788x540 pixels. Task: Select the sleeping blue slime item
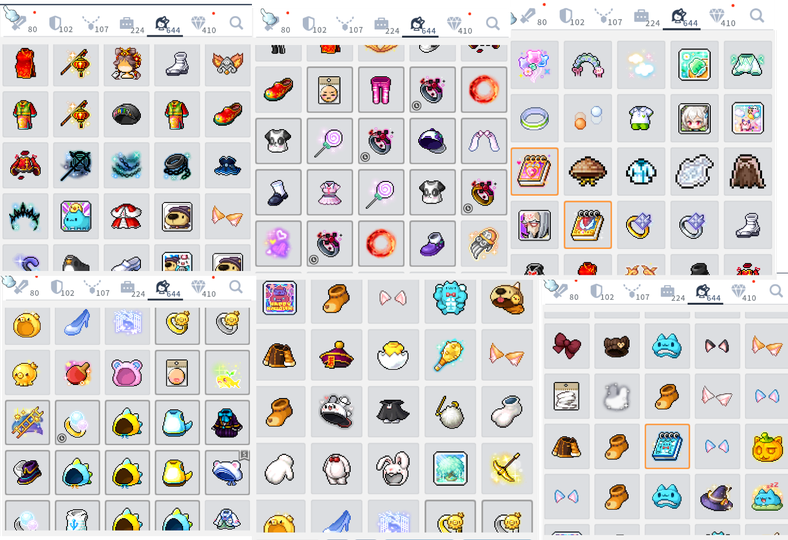[x=766, y=497]
